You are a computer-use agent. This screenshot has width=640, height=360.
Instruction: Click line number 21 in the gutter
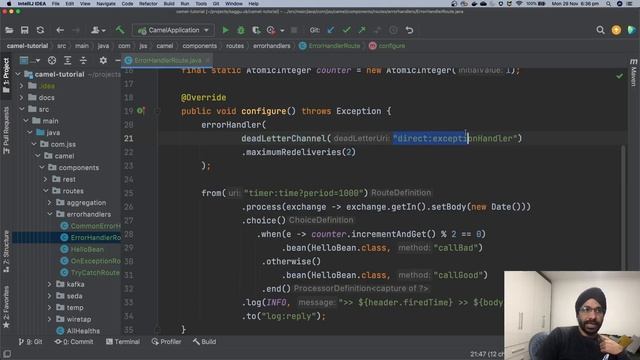coord(129,138)
